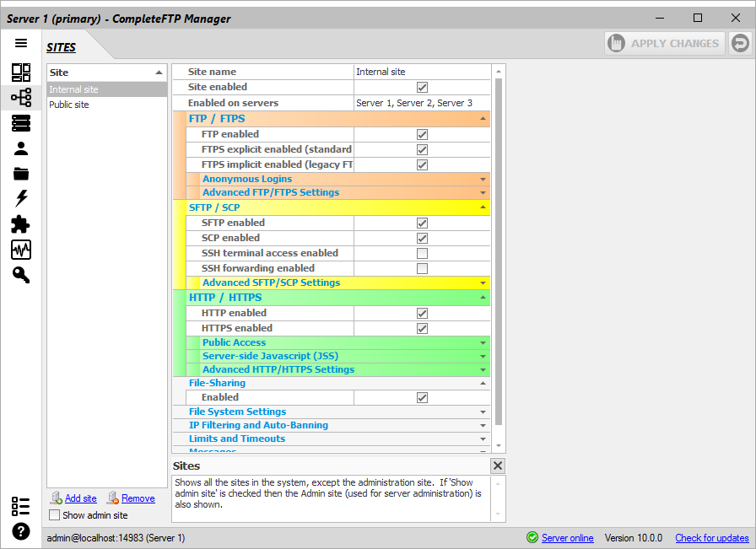Click the Server online link
The height and width of the screenshot is (549, 756).
tap(568, 538)
